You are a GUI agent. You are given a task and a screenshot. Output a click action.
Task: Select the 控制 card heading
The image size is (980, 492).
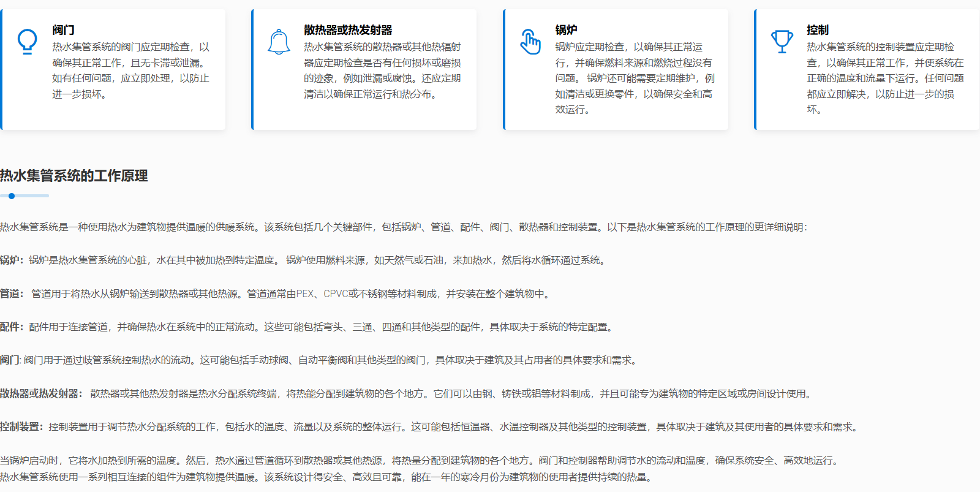click(817, 30)
